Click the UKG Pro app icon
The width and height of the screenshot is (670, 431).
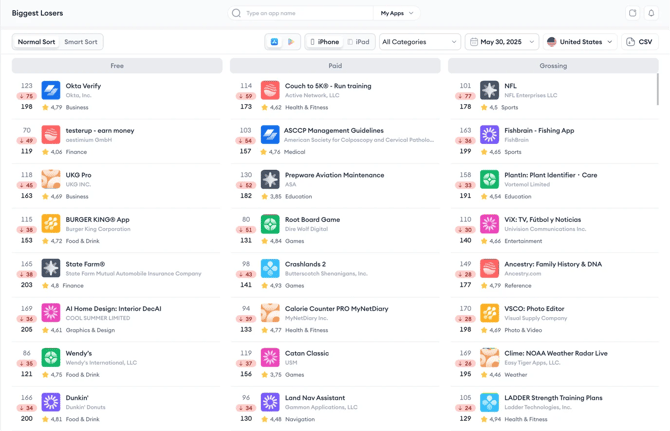coord(51,179)
